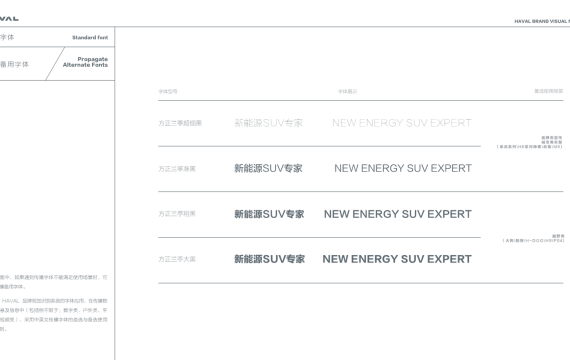Screen dimensions: 570x360
Task: Click the 粗黑 row 新能源SUV专家 sample
Action: coord(269,214)
